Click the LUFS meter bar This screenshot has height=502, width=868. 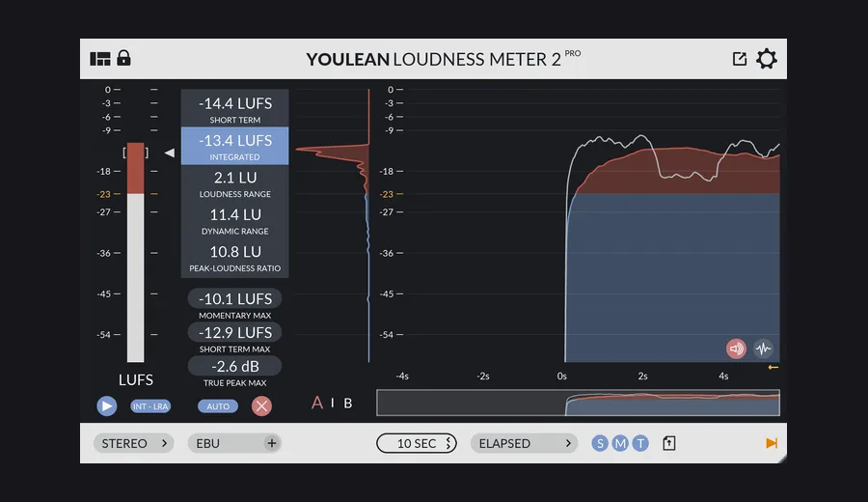tap(136, 252)
